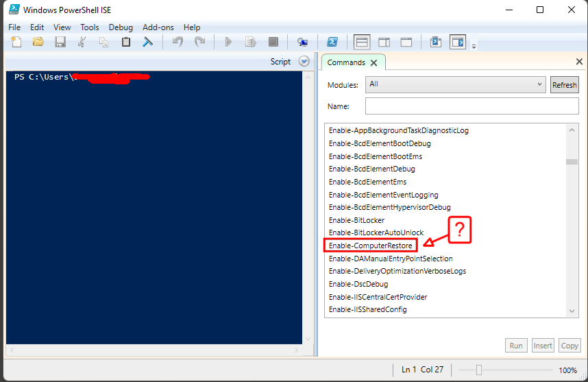
Task: Click the Refresh button
Action: tap(565, 85)
